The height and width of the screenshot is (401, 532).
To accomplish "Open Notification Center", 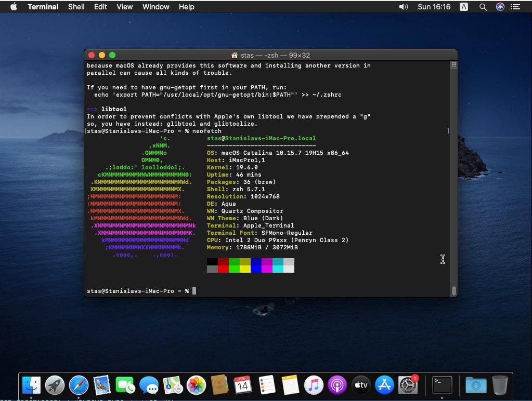I will point(515,7).
